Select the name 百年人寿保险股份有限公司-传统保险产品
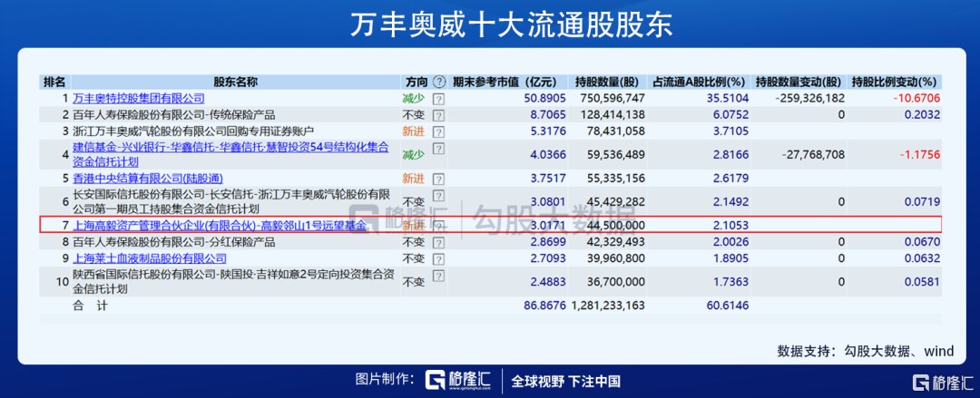This screenshot has width=980, height=398. pos(173,115)
